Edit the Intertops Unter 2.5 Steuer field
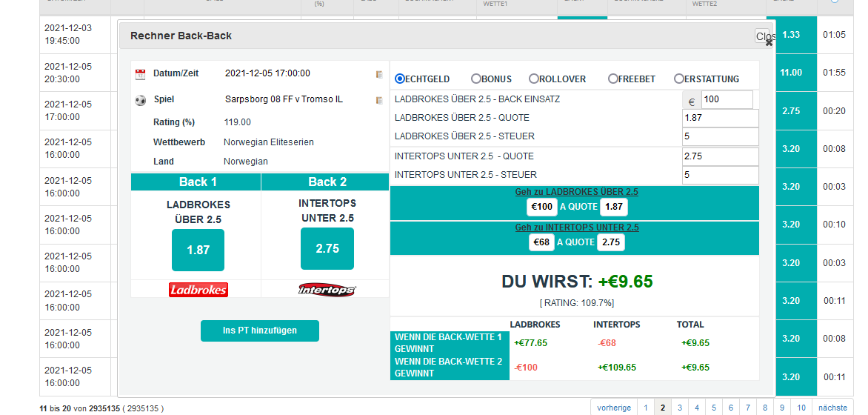The width and height of the screenshot is (868, 415). (720, 175)
